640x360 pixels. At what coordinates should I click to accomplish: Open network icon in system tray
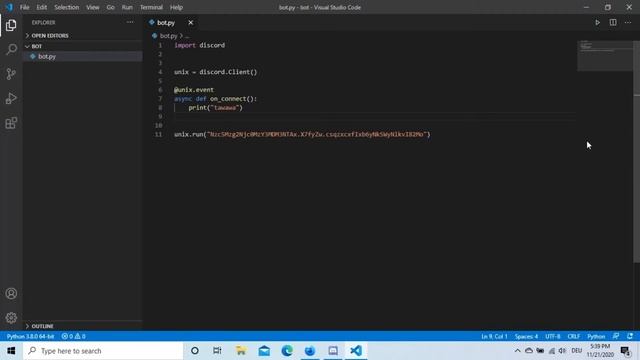click(x=551, y=351)
